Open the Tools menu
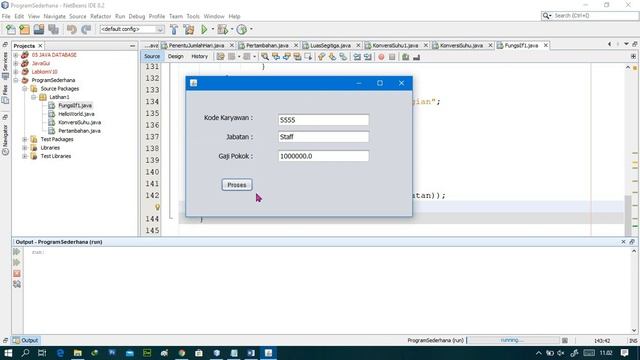 193,16
